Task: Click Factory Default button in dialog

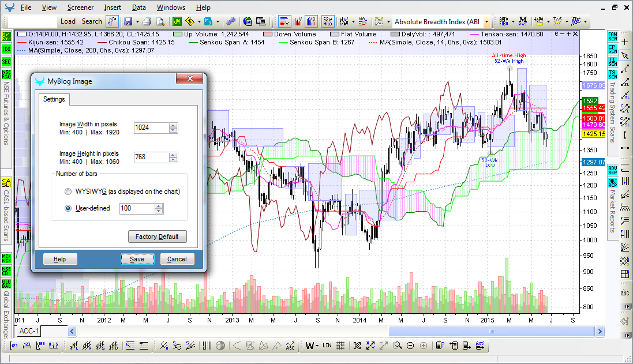Action: [157, 237]
